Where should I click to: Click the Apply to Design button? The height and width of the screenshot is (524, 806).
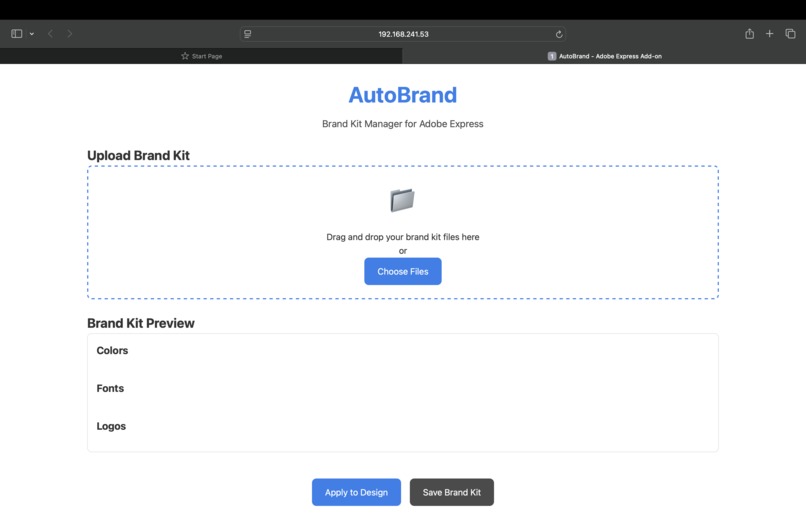click(x=356, y=492)
